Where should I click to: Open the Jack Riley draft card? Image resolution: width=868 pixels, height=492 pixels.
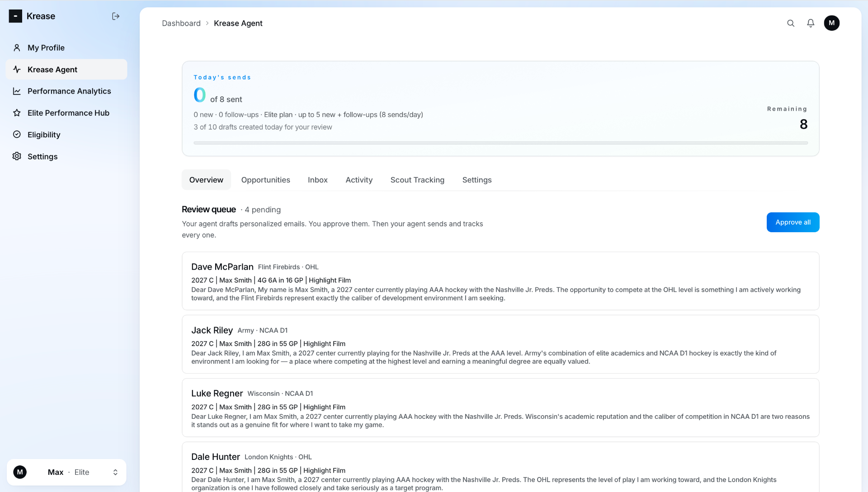click(x=500, y=344)
